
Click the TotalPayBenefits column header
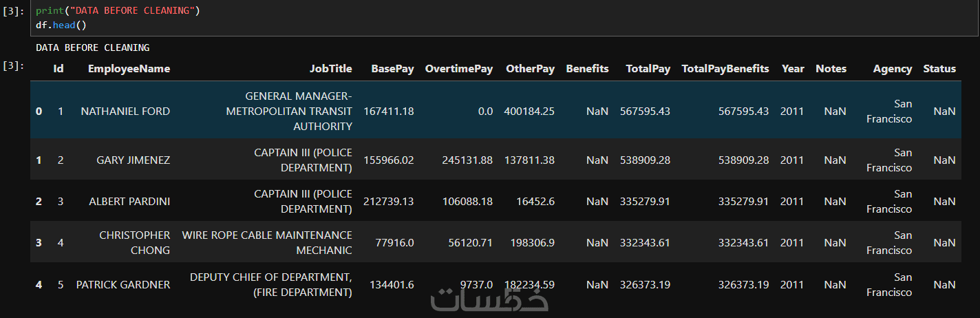click(725, 69)
